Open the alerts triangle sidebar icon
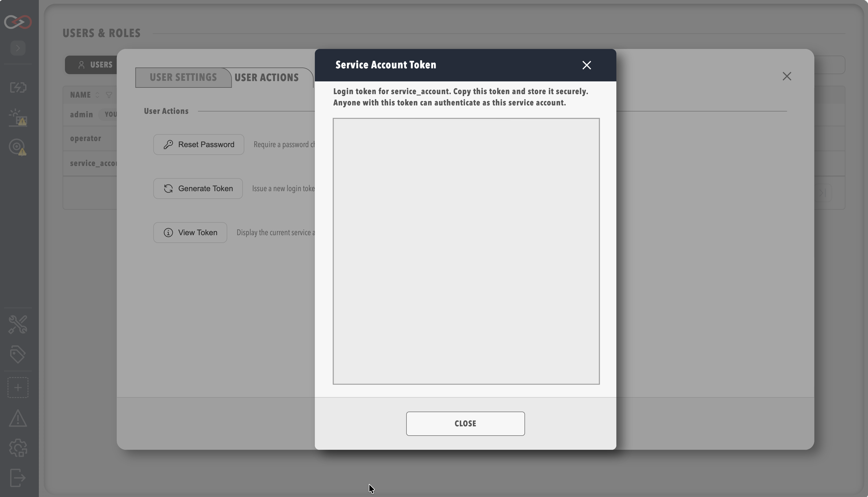 point(18,418)
